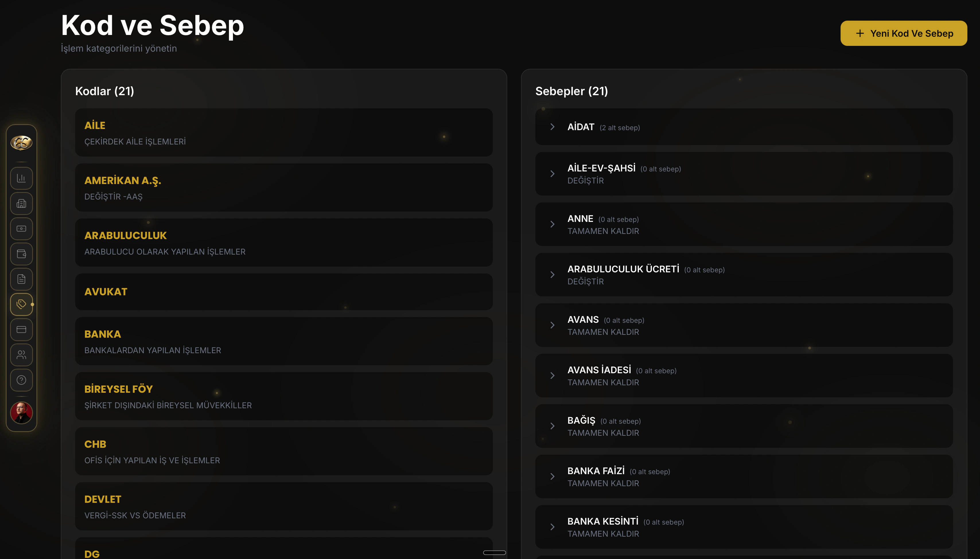
Task: Click the plus icon on Yeni button
Action: [x=860, y=34]
